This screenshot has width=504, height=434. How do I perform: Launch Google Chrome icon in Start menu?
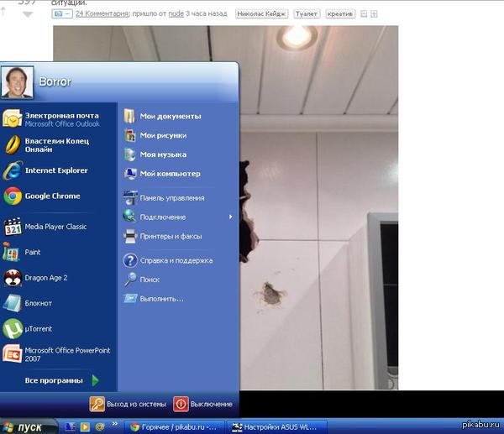tap(13, 196)
